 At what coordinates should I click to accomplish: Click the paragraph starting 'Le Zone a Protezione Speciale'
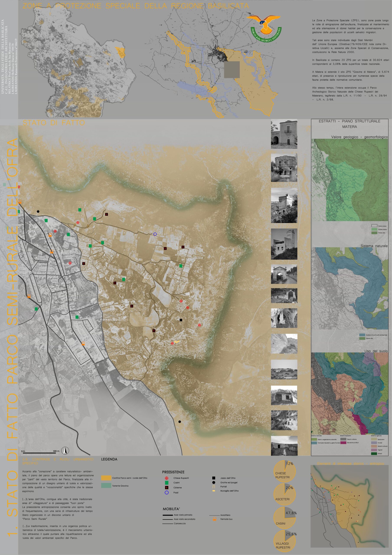tap(350, 26)
